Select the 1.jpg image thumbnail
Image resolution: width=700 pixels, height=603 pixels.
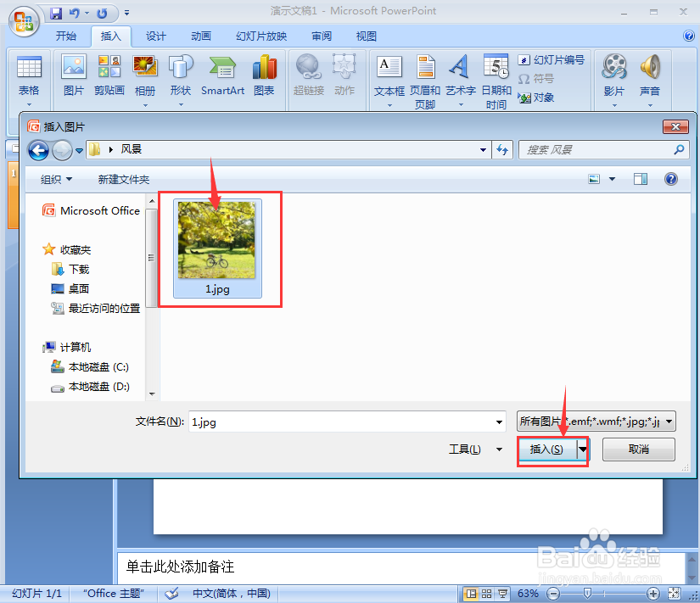[217, 248]
